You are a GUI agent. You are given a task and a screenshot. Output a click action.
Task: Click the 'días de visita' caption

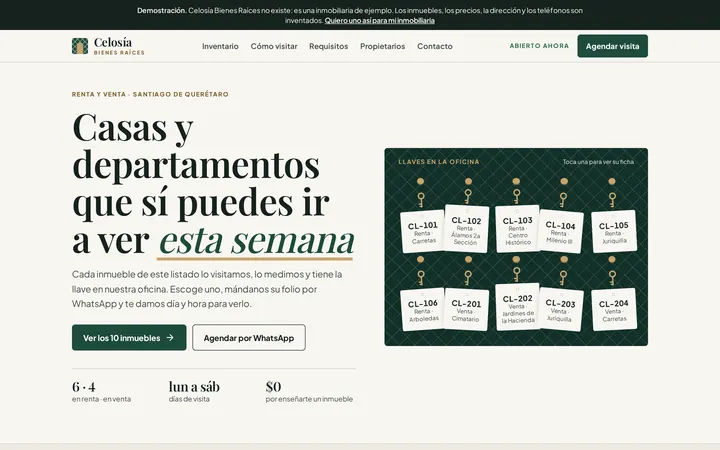[189, 399]
